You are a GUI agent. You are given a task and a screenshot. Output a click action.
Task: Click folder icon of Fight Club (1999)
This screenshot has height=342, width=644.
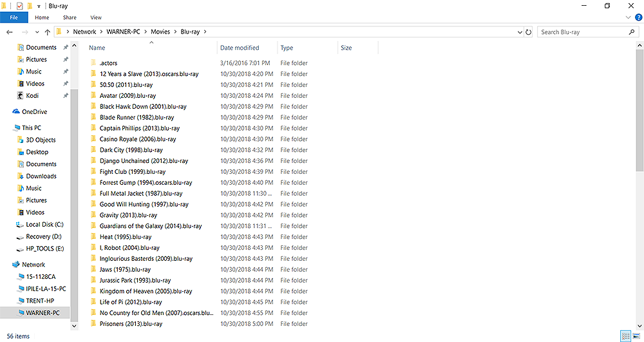point(93,171)
